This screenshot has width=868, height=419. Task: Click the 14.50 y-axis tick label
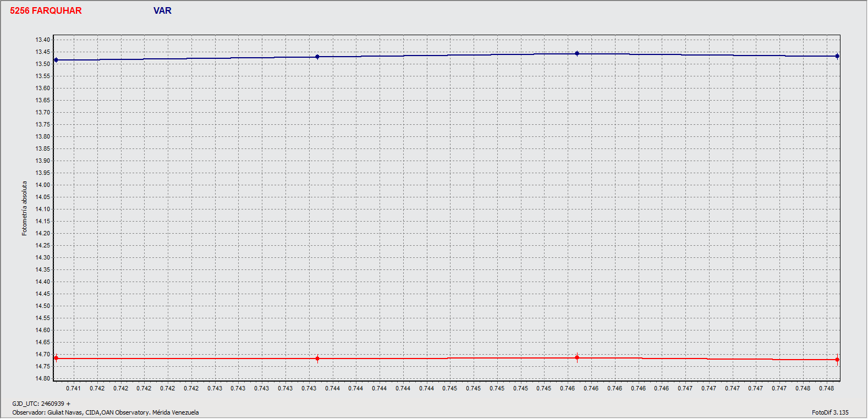(43, 306)
